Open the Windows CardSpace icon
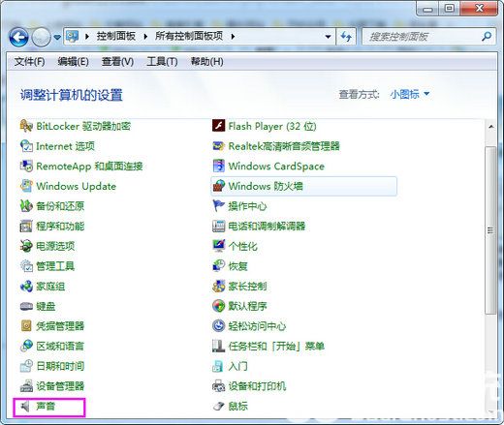 (x=218, y=166)
